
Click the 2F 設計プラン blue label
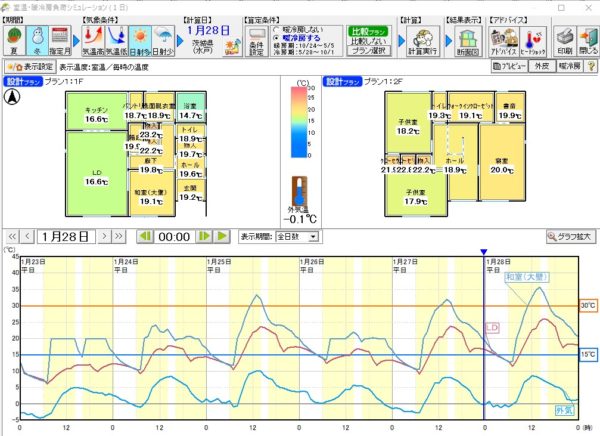coord(342,81)
